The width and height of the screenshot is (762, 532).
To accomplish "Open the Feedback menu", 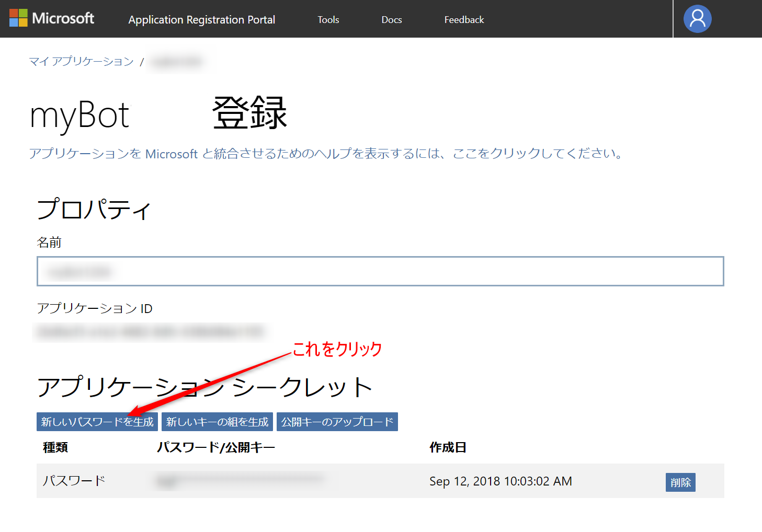I will point(463,19).
